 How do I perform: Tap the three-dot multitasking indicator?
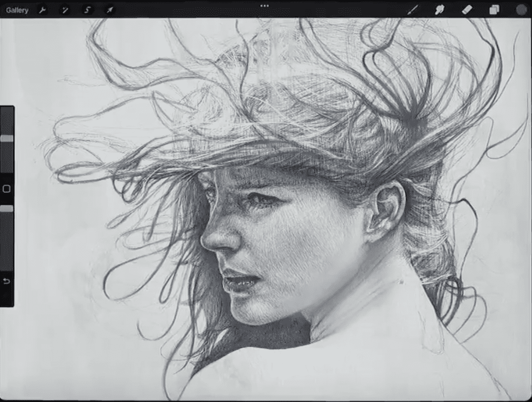(264, 6)
